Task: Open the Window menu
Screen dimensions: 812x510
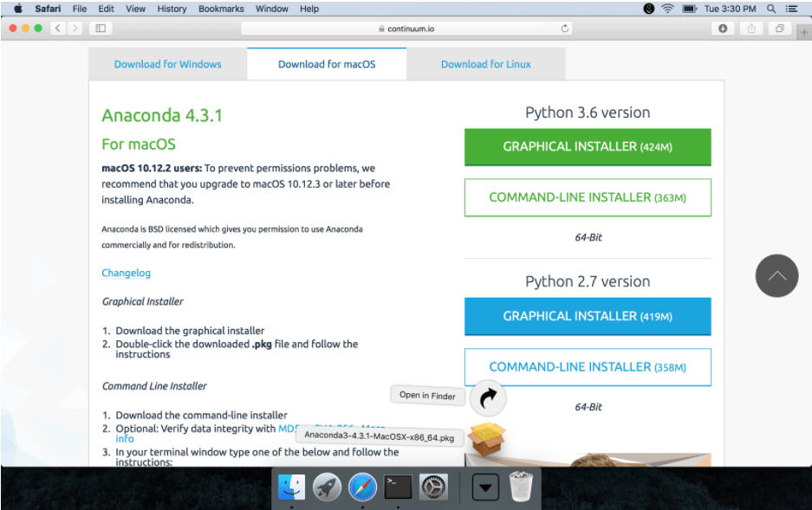Action: (272, 9)
